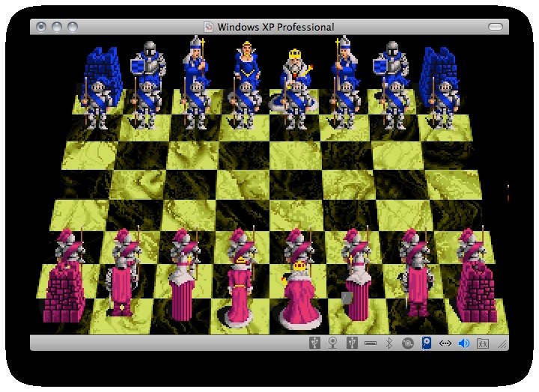Select the blue knight on b8
This screenshot has width=539, height=392.
coord(148,64)
